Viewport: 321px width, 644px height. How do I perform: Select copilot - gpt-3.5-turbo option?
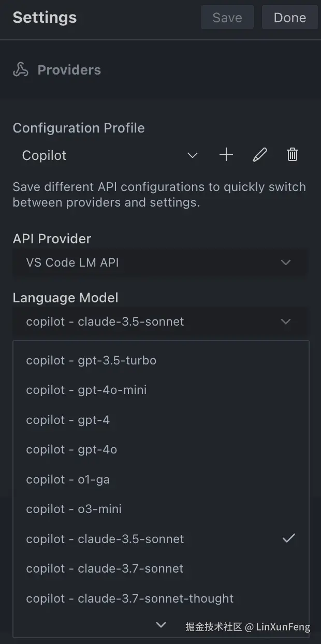pos(91,360)
